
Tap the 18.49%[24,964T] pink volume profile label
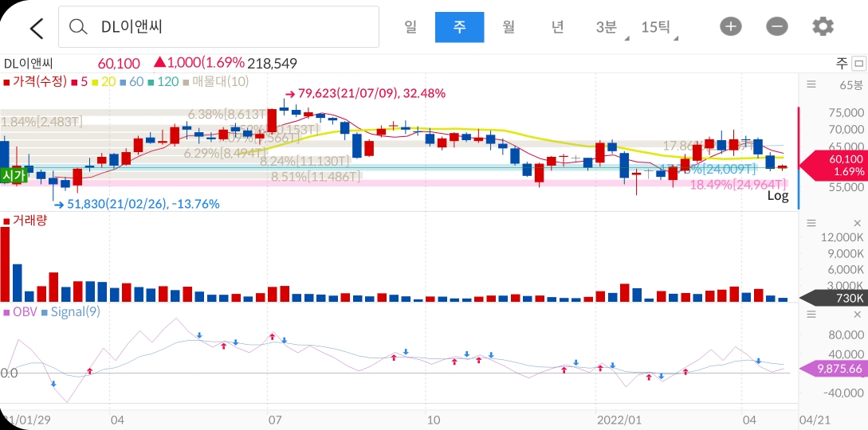(x=738, y=185)
